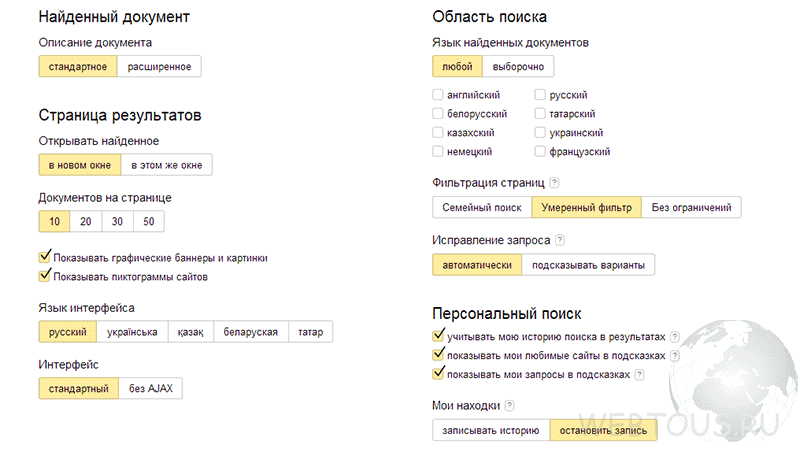Choose Без ограничений filtering
Screen dimensions: 800x452
691,207
